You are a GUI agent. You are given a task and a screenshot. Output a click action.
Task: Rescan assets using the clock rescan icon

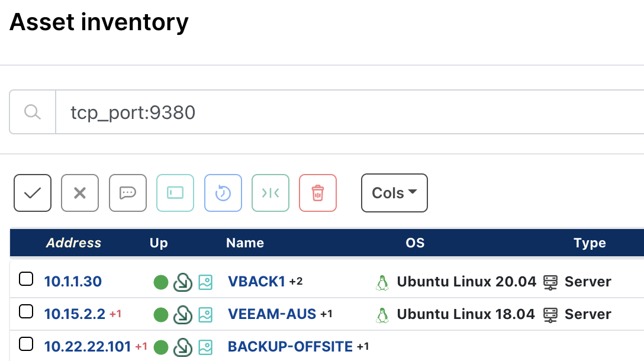click(223, 192)
